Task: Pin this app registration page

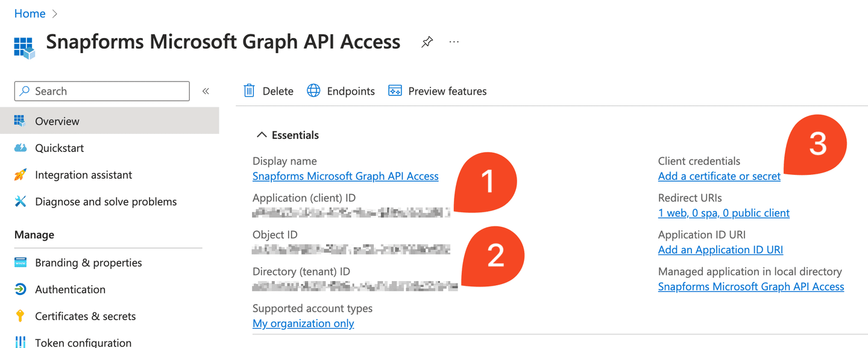Action: point(427,42)
